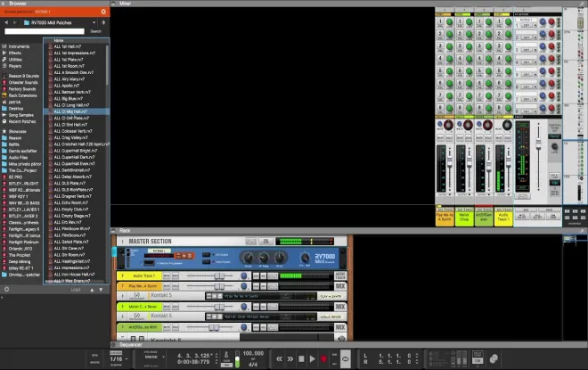Select Instruments in the browser sidebar

(19, 46)
